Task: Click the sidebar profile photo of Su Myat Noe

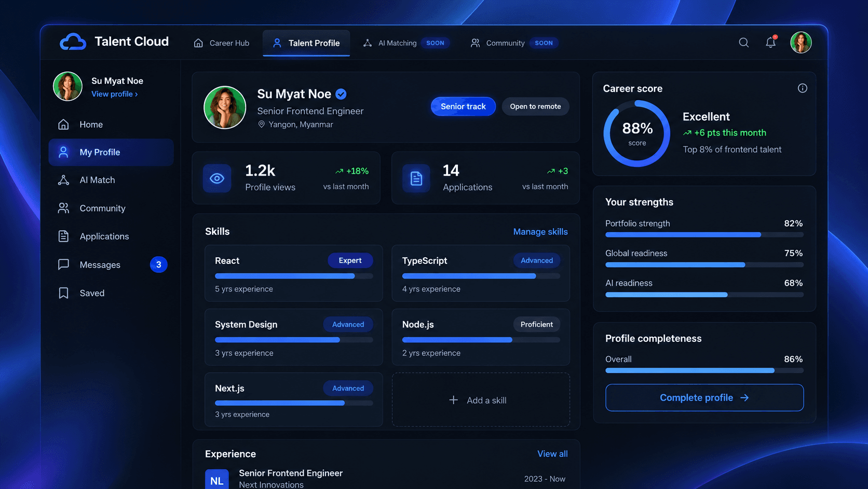Action: point(67,86)
